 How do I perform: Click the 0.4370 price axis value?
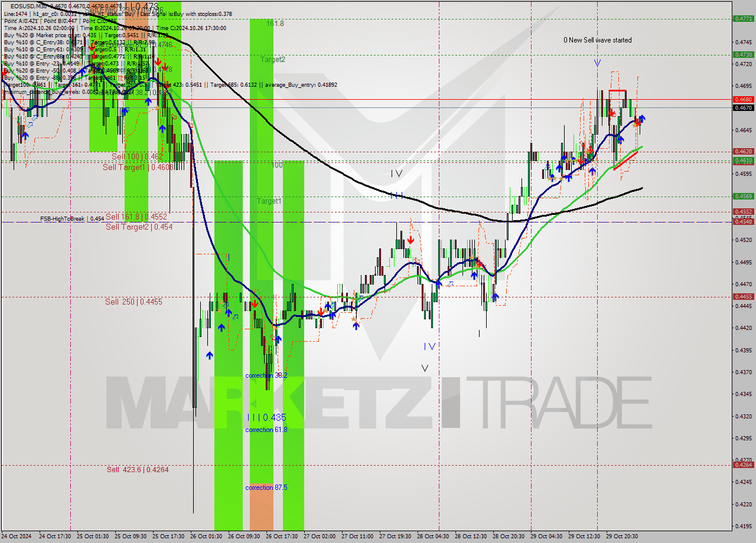[744, 372]
